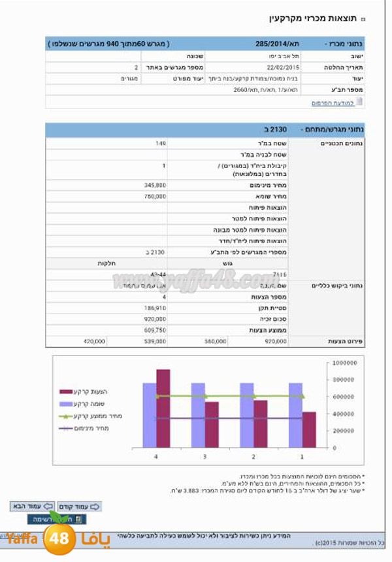Select the maroon bar for bid 1
The image size is (392, 562).
[309, 429]
